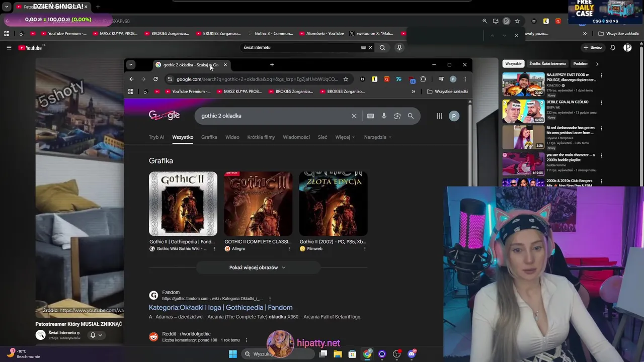The image size is (644, 362).
Task: Open Microsoft Store from taskbar
Action: coord(352,354)
